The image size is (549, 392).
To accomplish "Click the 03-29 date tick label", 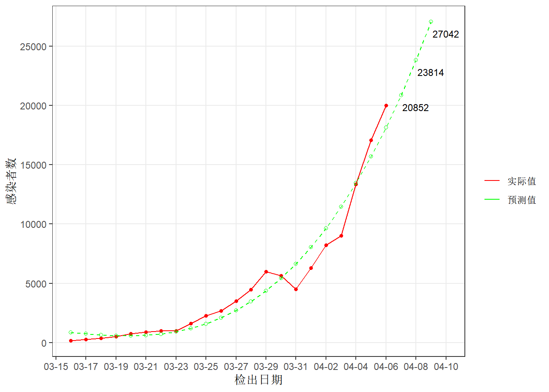I will [x=266, y=367].
